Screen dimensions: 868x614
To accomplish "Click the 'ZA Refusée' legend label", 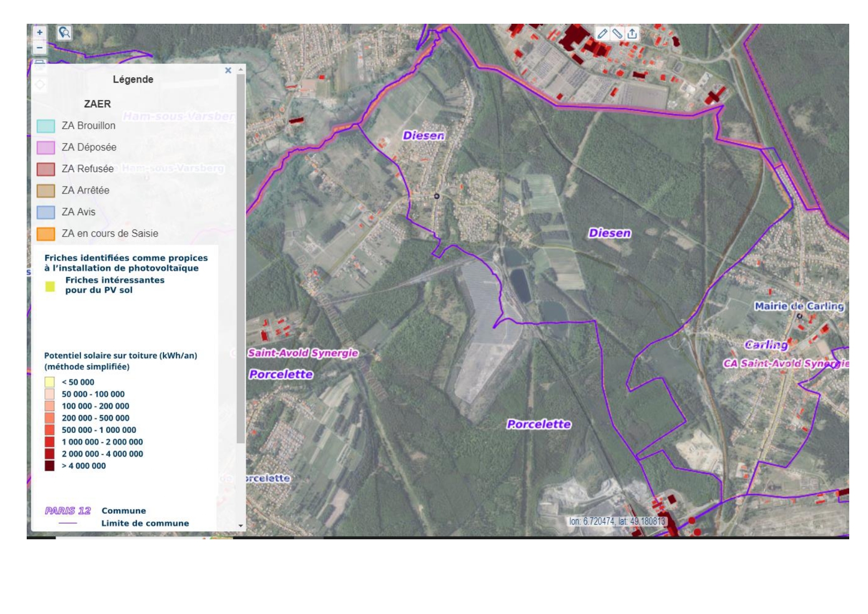I will coord(88,169).
